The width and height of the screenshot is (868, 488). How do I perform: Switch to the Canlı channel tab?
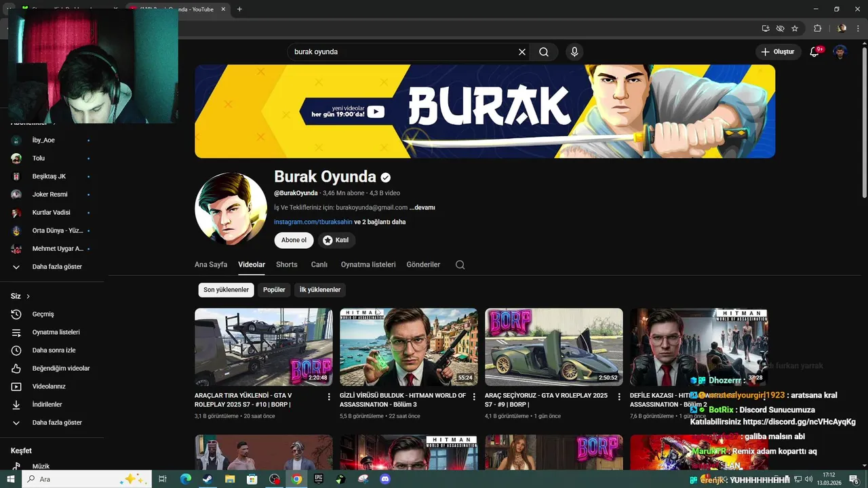coord(319,265)
